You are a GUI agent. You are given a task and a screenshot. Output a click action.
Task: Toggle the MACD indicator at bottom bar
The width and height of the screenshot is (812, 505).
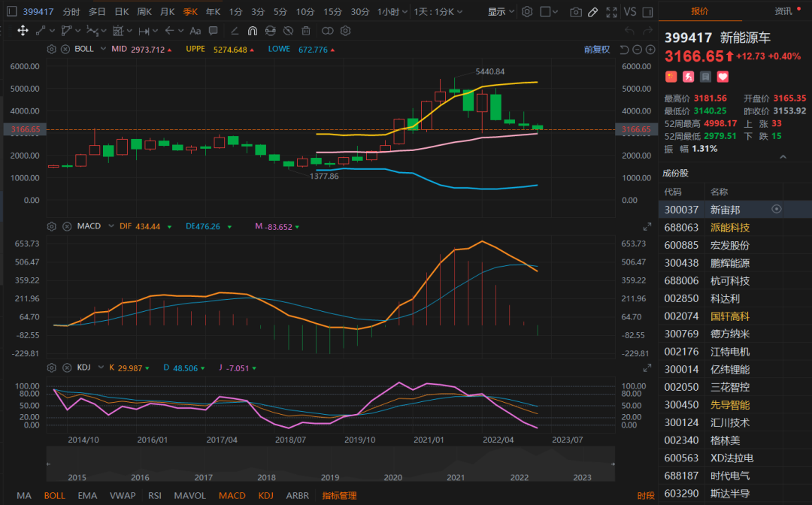click(x=232, y=496)
